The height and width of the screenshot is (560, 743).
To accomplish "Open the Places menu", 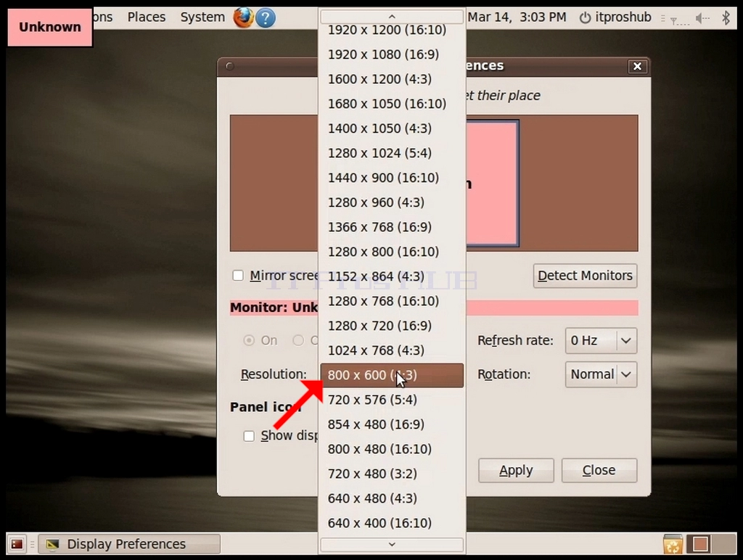I will click(x=147, y=17).
